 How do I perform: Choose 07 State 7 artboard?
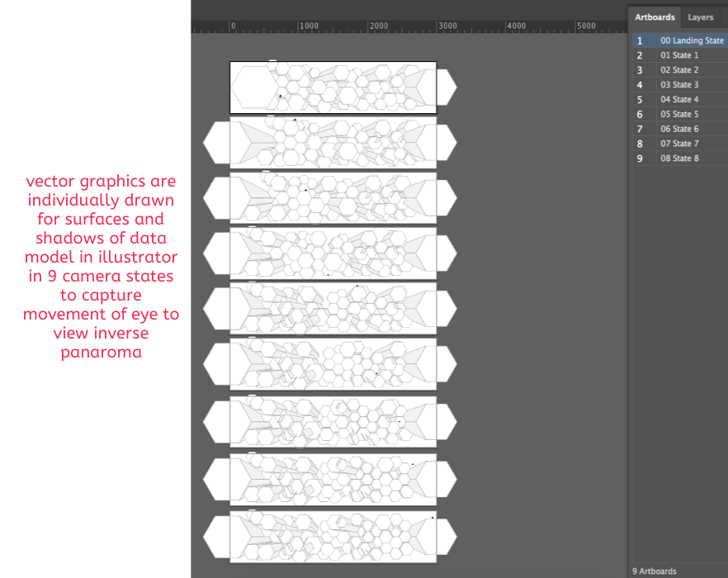pyautogui.click(x=680, y=144)
